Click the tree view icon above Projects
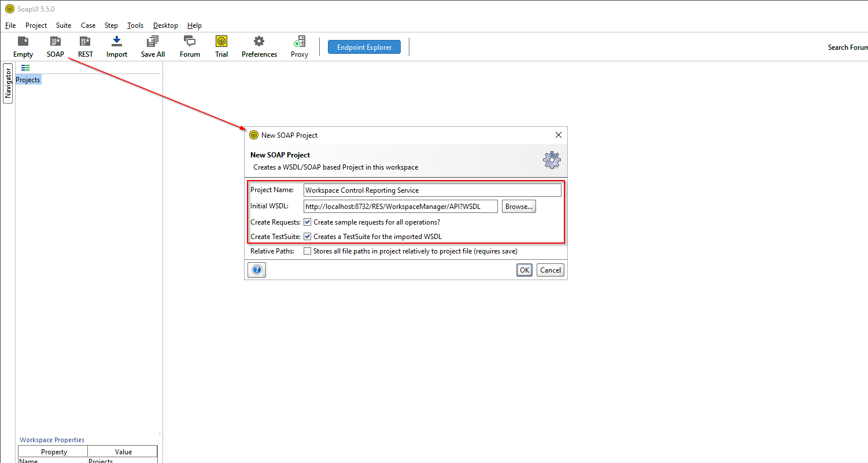The width and height of the screenshot is (868, 463). (25, 68)
